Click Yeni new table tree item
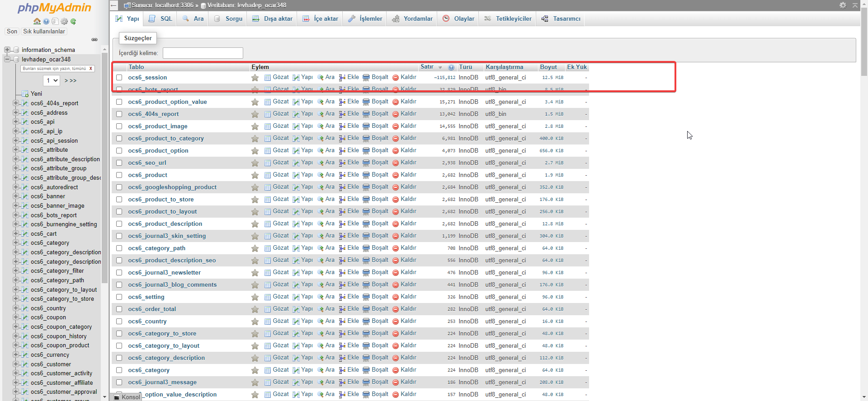Image resolution: width=868 pixels, height=401 pixels. click(36, 94)
